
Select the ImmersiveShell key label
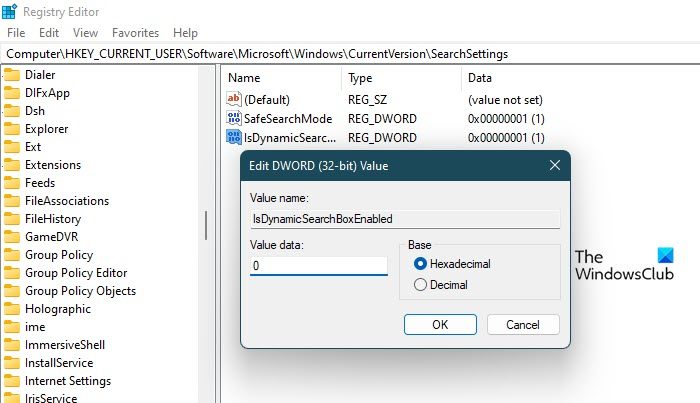pos(65,345)
